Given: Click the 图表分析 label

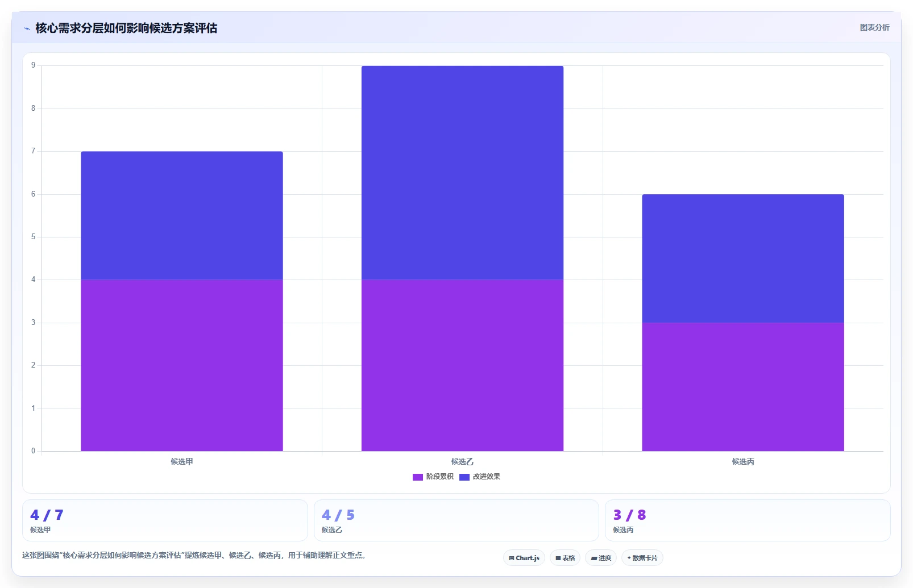Looking at the screenshot, I should click(874, 27).
